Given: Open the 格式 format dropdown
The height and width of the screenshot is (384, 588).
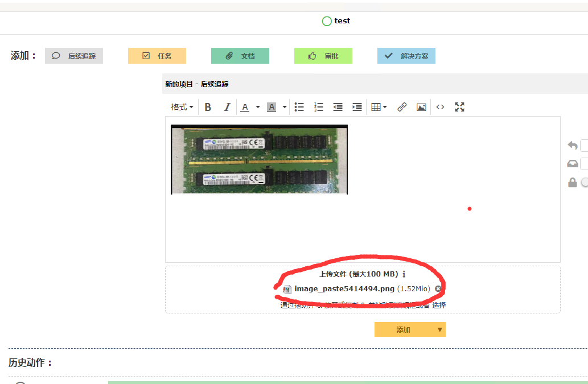Looking at the screenshot, I should click(x=181, y=106).
